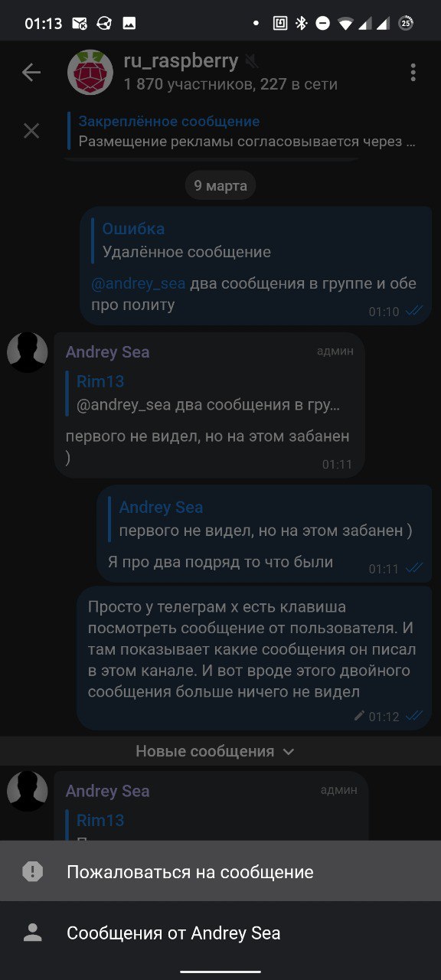Open group info via участников subtitle
This screenshot has width=441, height=980.
pos(230,84)
